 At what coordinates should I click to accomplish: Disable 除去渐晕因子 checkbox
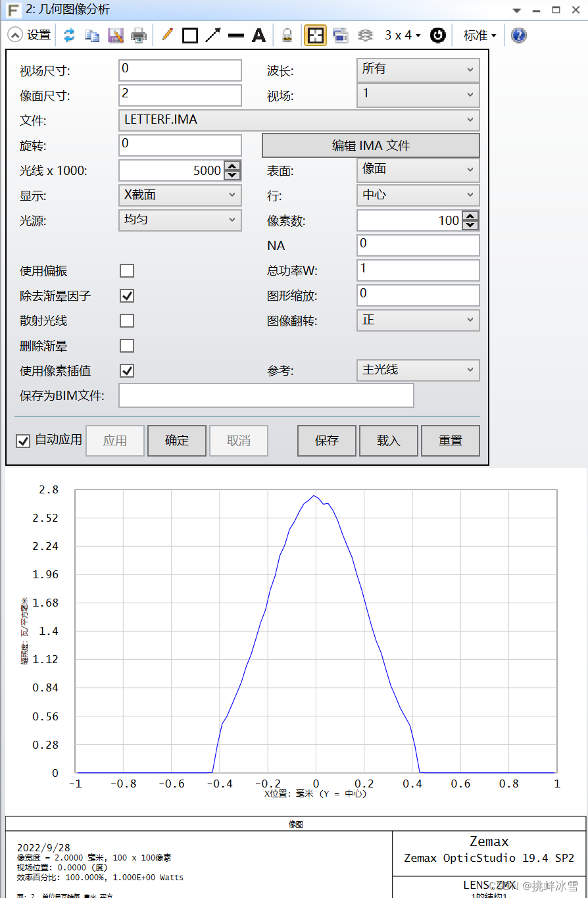pos(126,295)
